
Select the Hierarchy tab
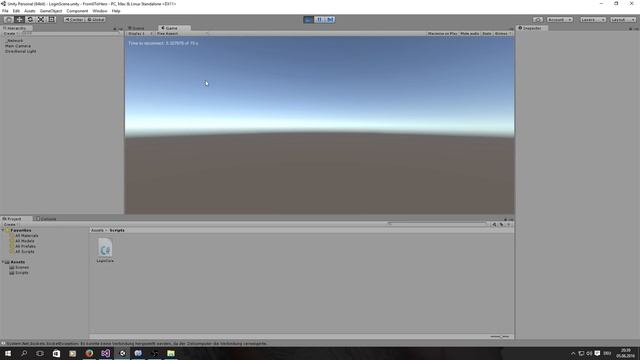[15, 28]
